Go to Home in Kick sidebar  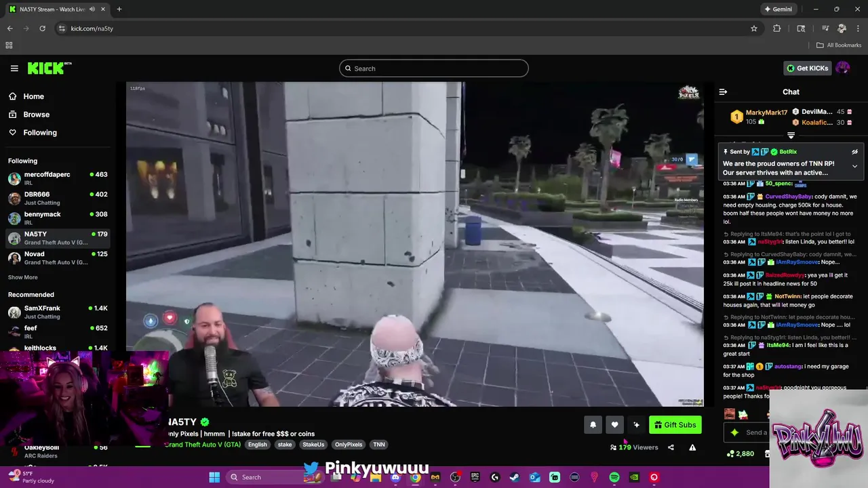coord(26,96)
